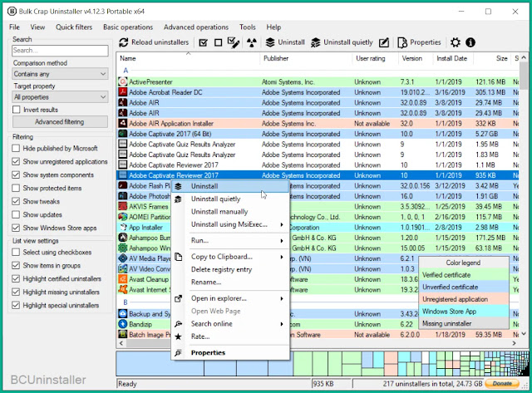The image size is (532, 393).
Task: Open the File menu
Action: pos(14,27)
